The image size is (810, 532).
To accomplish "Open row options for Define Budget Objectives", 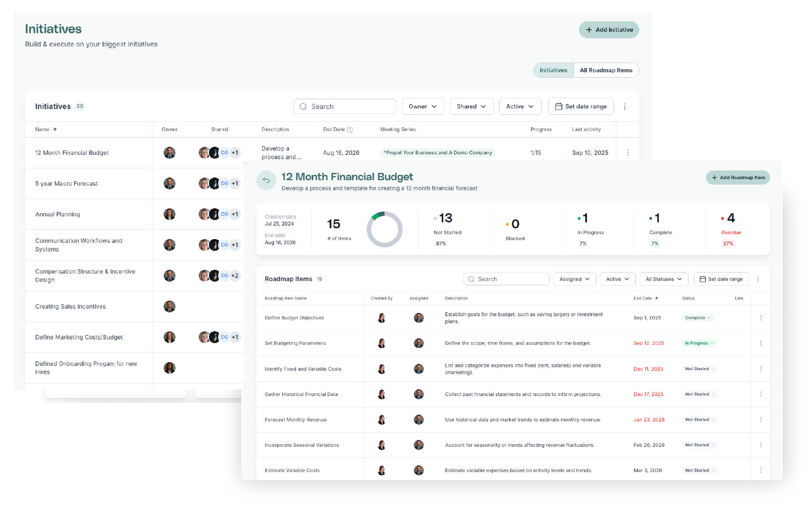I will [x=761, y=318].
